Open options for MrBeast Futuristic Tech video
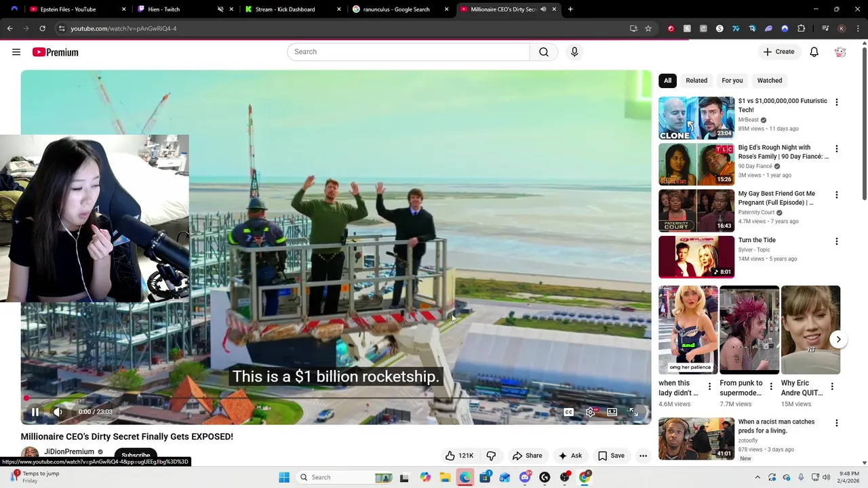Image resolution: width=868 pixels, height=488 pixels. [x=836, y=102]
